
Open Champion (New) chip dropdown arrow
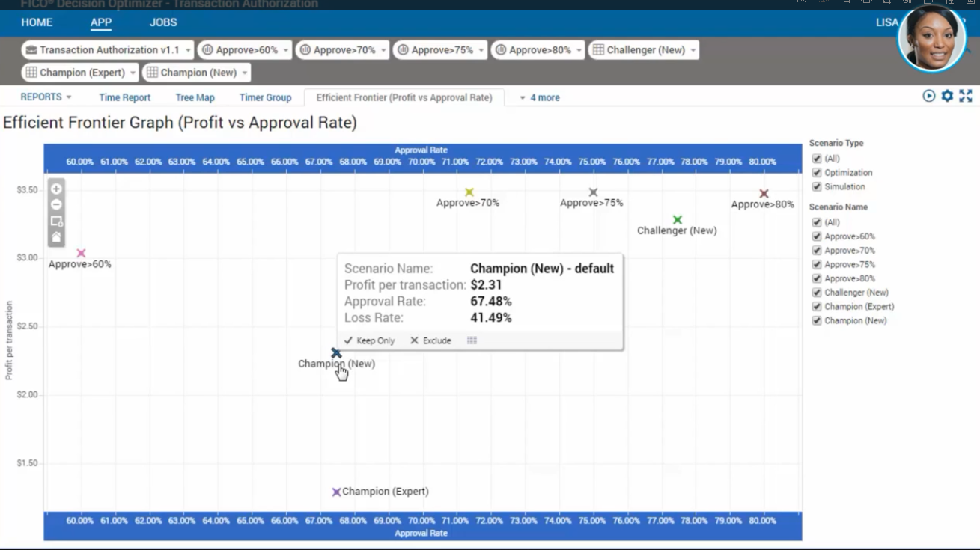(x=245, y=73)
